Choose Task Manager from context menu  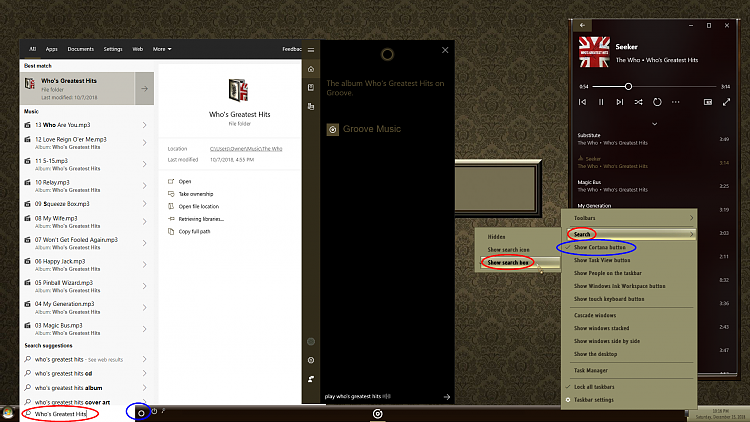coord(591,370)
